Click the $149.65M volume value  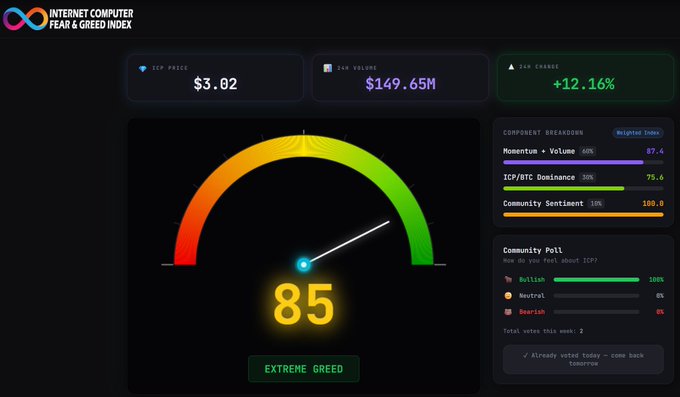point(400,84)
